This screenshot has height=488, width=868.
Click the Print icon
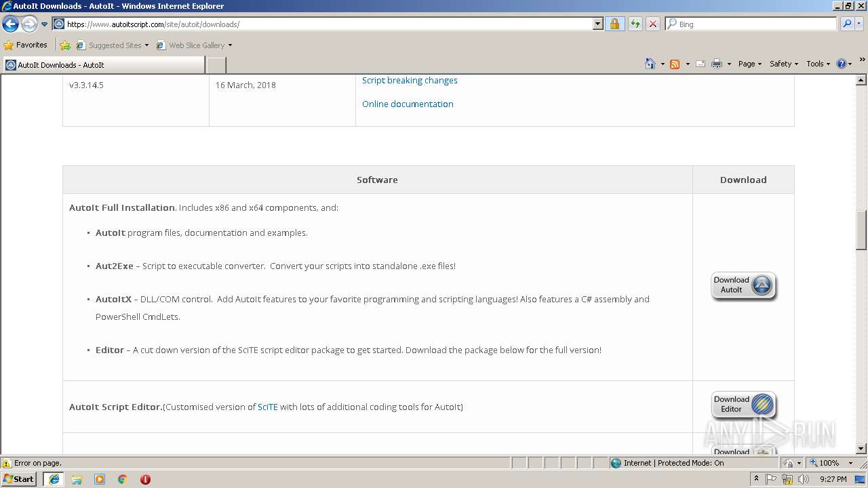pos(717,64)
